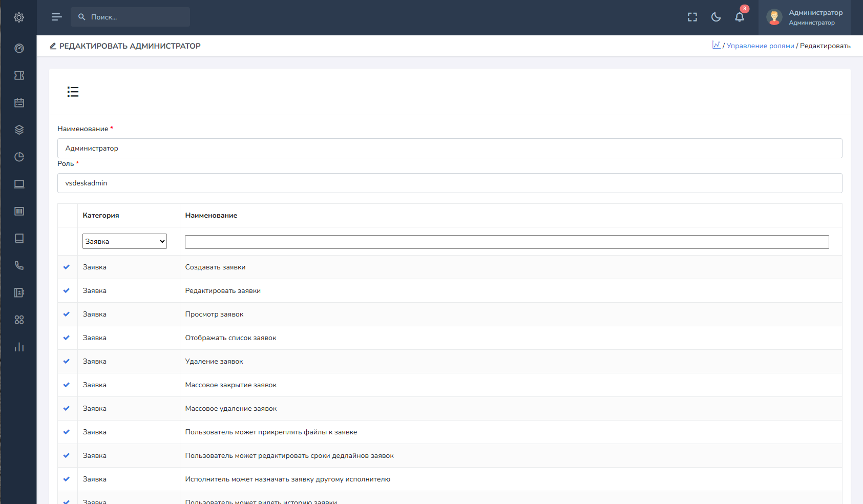This screenshot has height=504, width=863.
Task: Go to 'Управление ролями' breadcrumb link
Action: [x=760, y=46]
